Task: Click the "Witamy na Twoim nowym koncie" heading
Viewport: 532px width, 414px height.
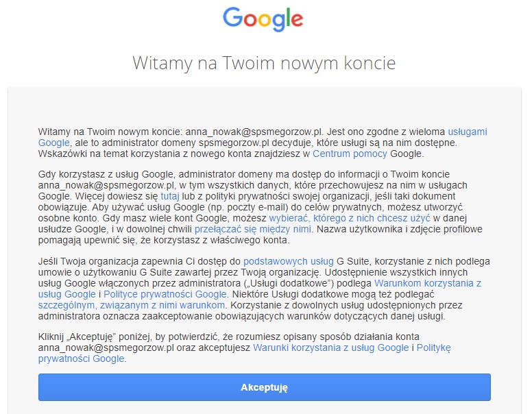Action: (x=264, y=64)
